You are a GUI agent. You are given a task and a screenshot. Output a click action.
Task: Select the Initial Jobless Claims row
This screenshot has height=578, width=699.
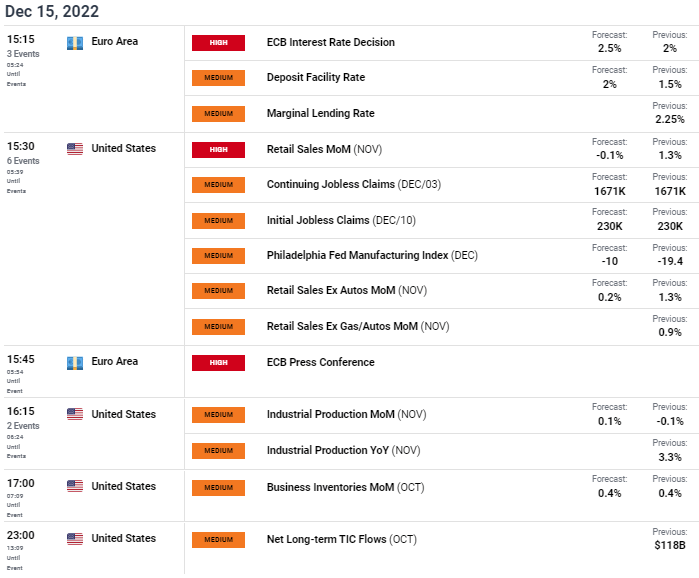[x=441, y=220]
